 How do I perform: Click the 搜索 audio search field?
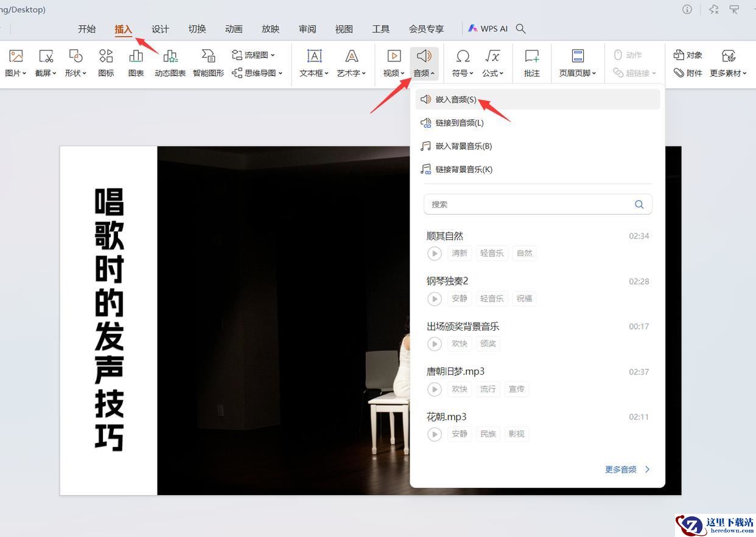pos(537,204)
